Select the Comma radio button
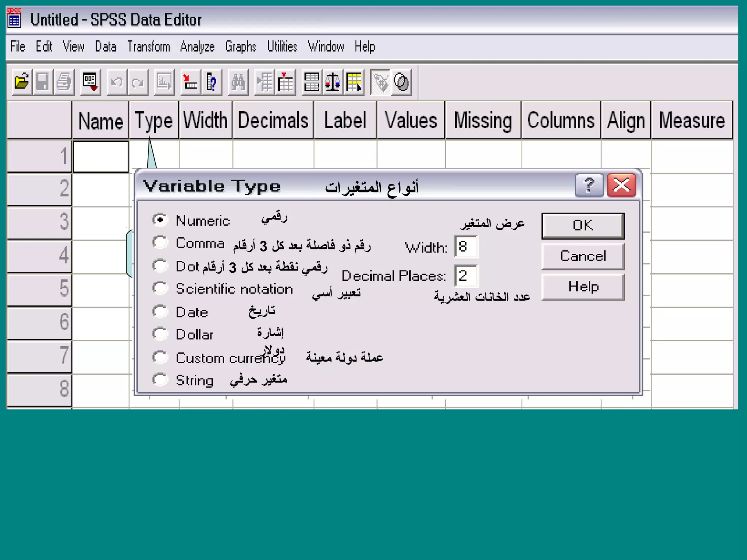This screenshot has height=560, width=747. coord(160,242)
